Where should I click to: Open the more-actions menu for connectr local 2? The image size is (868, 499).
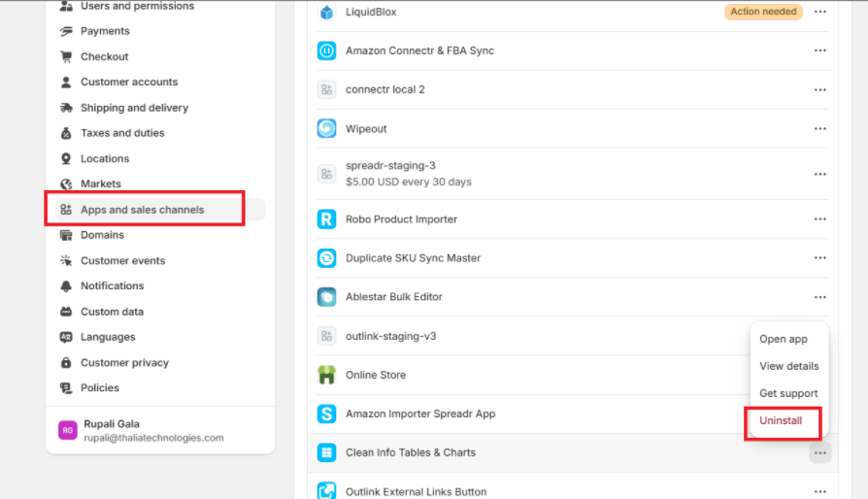tap(819, 89)
